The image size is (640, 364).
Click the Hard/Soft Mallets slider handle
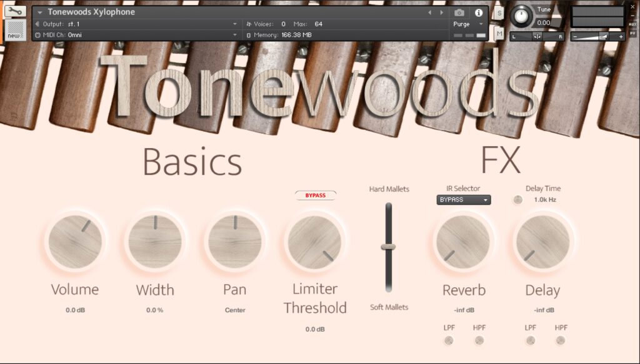pyautogui.click(x=388, y=247)
